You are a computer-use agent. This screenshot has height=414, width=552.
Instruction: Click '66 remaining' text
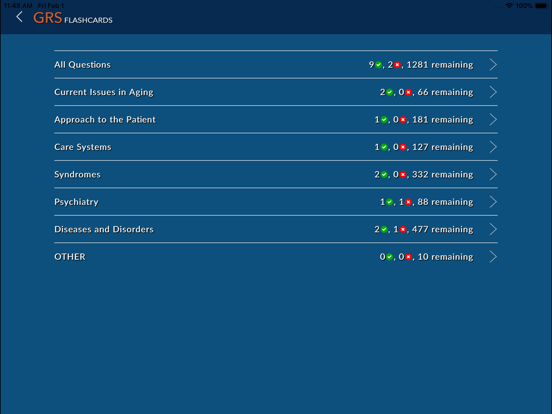[x=446, y=92]
